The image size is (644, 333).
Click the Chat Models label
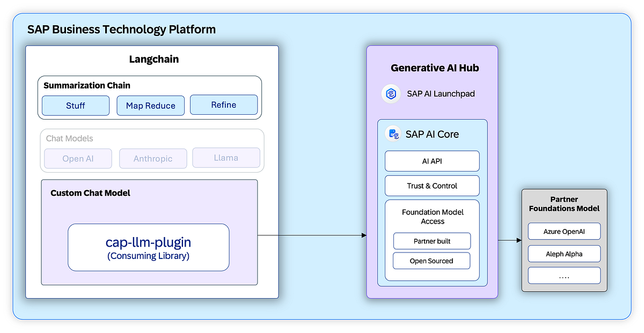pos(69,138)
